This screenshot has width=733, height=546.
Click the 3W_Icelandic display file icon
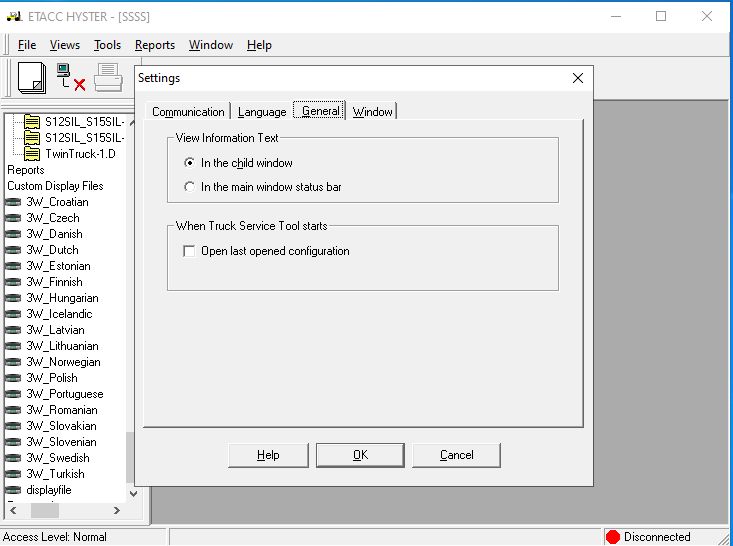click(x=13, y=314)
